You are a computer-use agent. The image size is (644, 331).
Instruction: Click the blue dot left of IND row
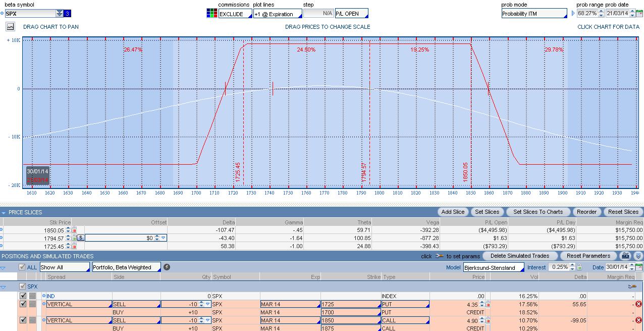click(44, 296)
